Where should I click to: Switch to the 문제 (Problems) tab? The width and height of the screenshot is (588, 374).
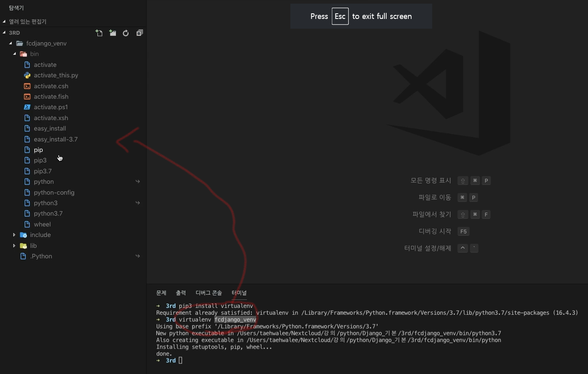pos(161,293)
